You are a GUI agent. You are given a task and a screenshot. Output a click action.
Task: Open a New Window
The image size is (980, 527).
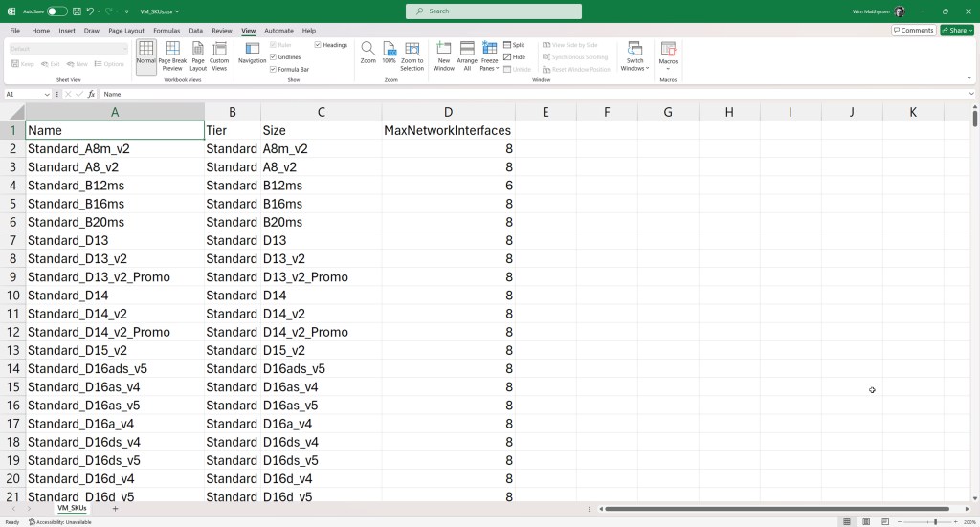(x=444, y=55)
